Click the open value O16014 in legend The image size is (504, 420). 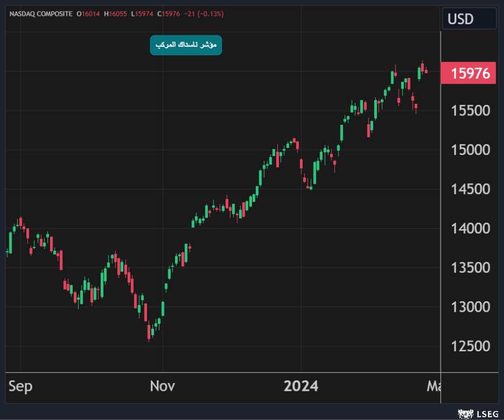click(x=88, y=14)
